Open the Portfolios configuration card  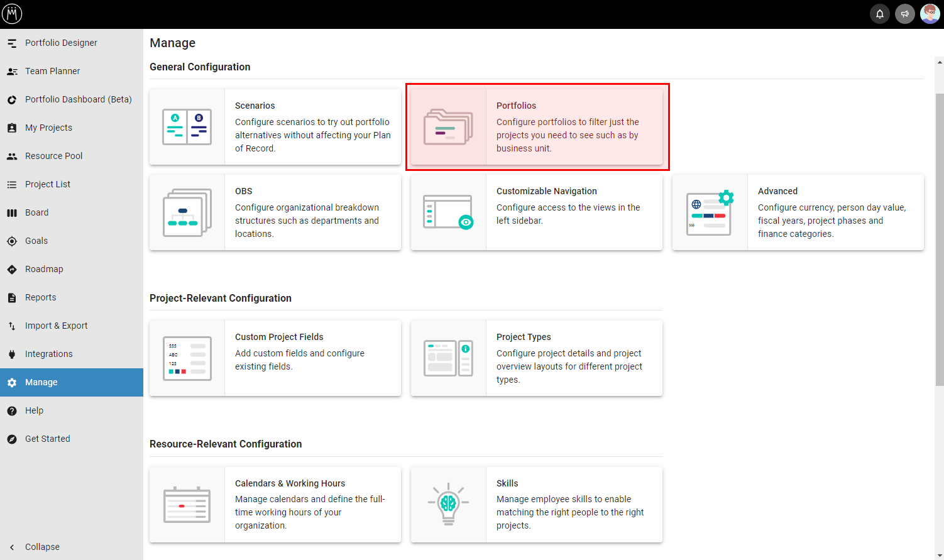[537, 126]
